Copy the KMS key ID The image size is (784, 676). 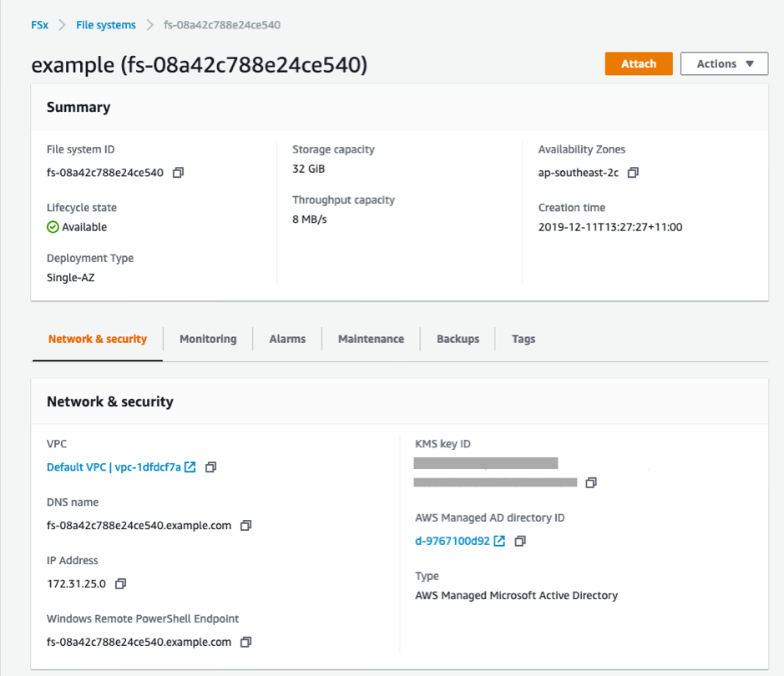[591, 482]
